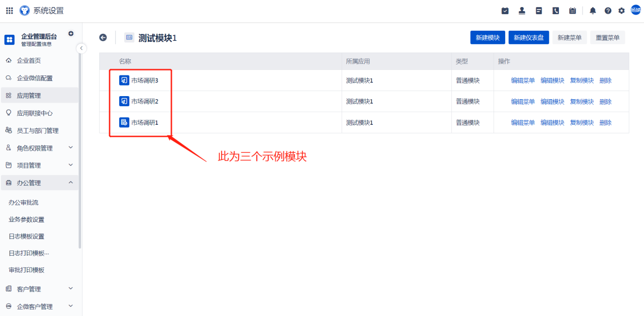Click the sidebar vertical scrollbar

pos(80,151)
